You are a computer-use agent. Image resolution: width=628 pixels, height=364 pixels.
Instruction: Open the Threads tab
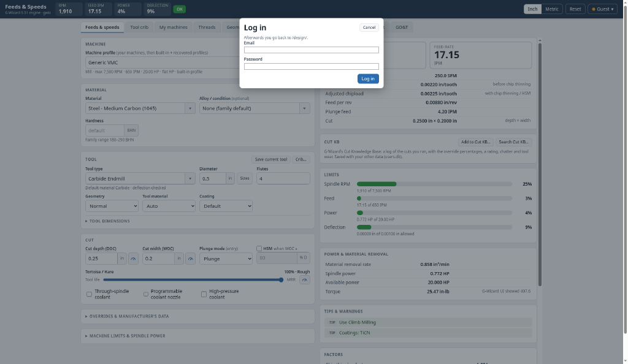(207, 27)
